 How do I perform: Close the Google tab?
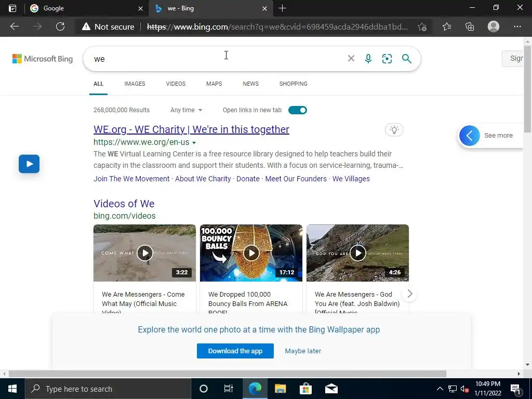140,8
